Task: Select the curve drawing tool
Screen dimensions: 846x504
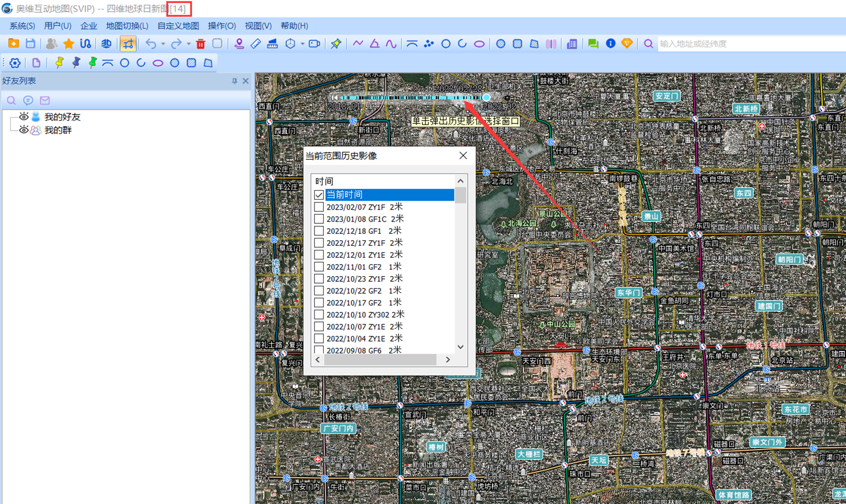Action: point(391,44)
